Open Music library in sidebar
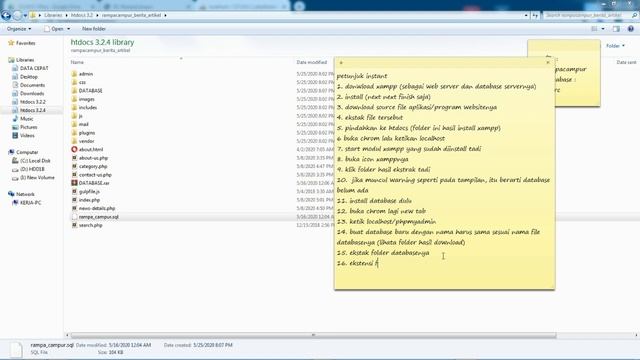The height and width of the screenshot is (360, 640). tap(27, 119)
